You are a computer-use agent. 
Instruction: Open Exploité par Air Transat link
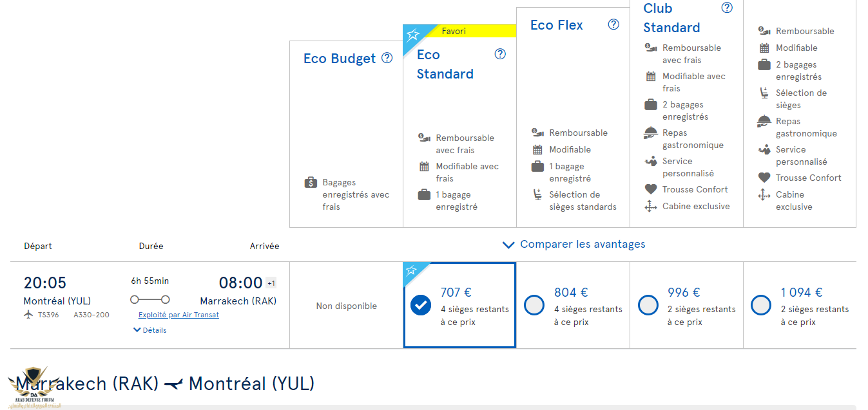[178, 315]
